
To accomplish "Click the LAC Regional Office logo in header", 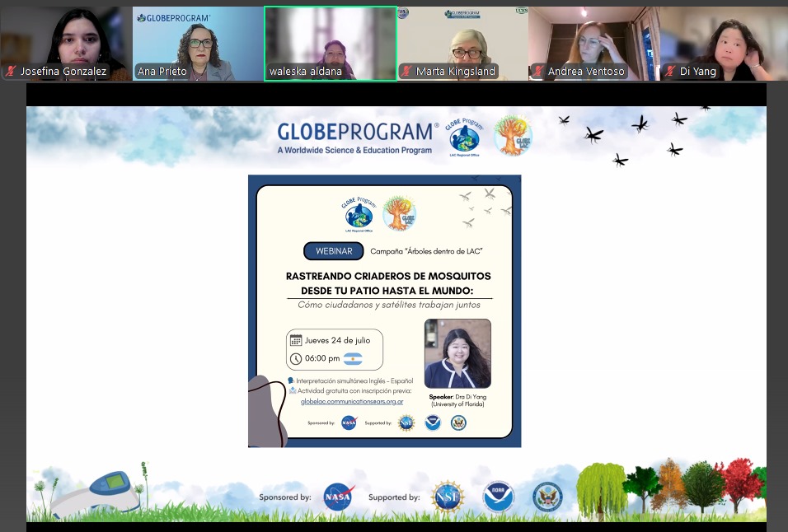I will (464, 138).
